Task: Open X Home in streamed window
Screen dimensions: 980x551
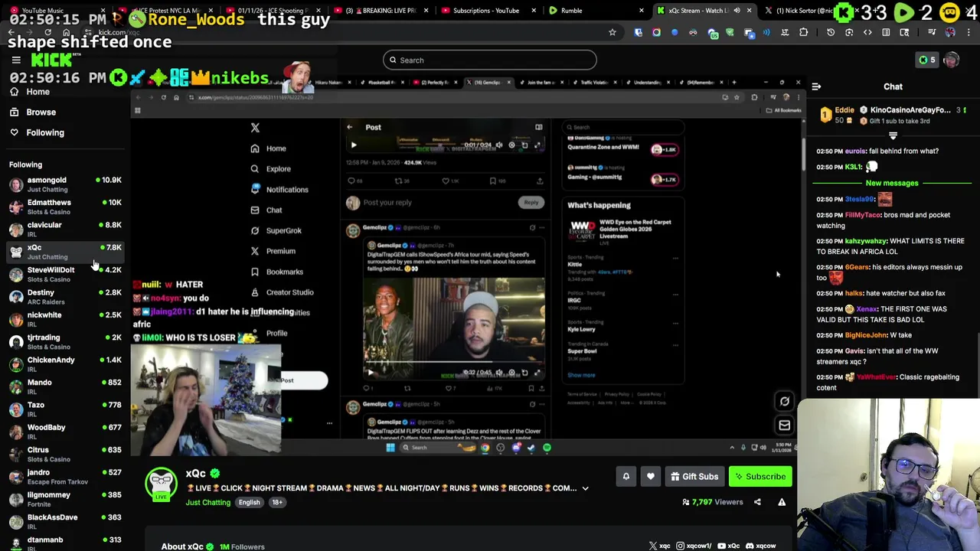Action: pyautogui.click(x=269, y=148)
